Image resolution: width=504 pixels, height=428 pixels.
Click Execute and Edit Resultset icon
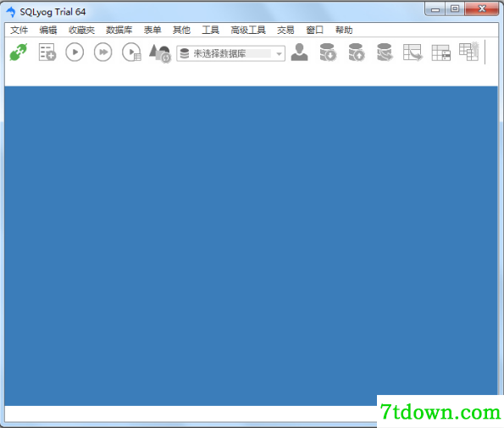click(131, 52)
